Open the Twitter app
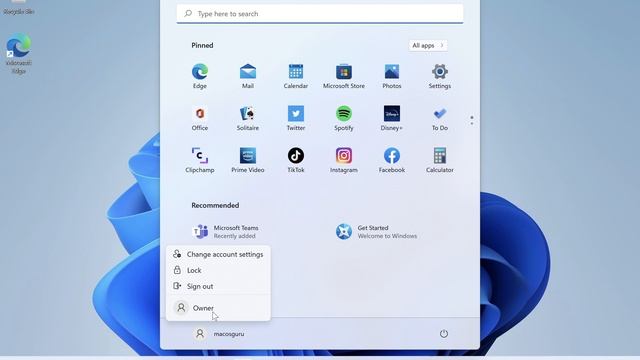 click(x=296, y=118)
